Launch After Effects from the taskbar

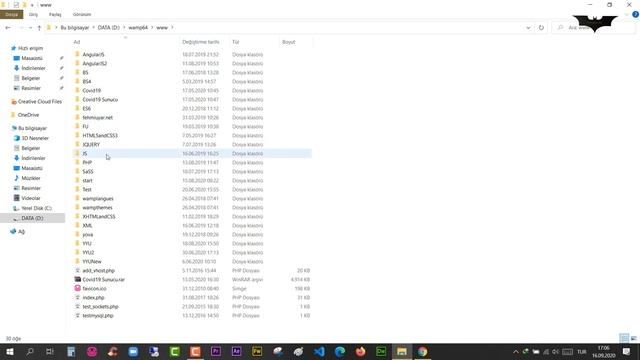[x=236, y=351]
